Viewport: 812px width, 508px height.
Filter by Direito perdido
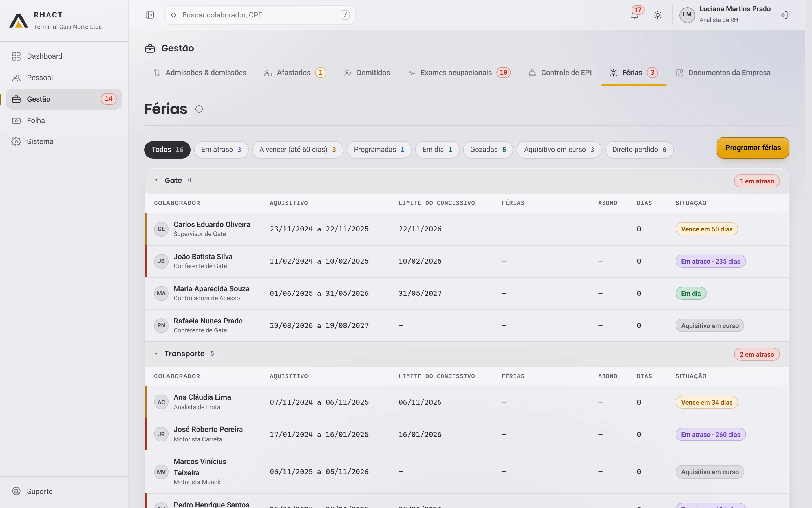(x=639, y=150)
